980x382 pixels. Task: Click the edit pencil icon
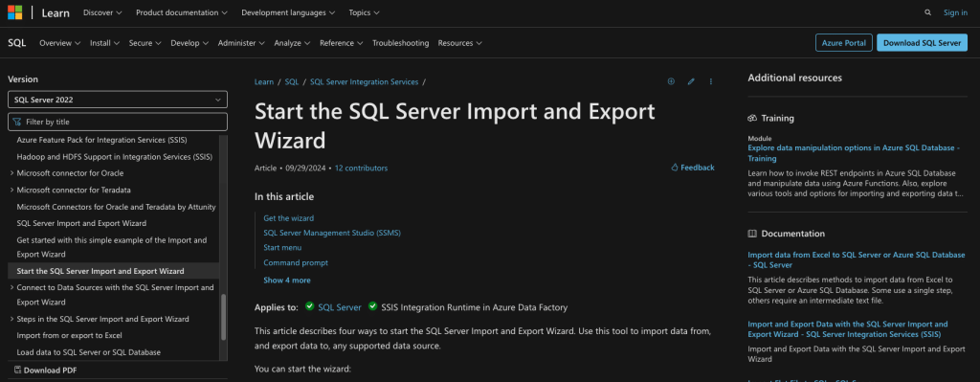(691, 81)
